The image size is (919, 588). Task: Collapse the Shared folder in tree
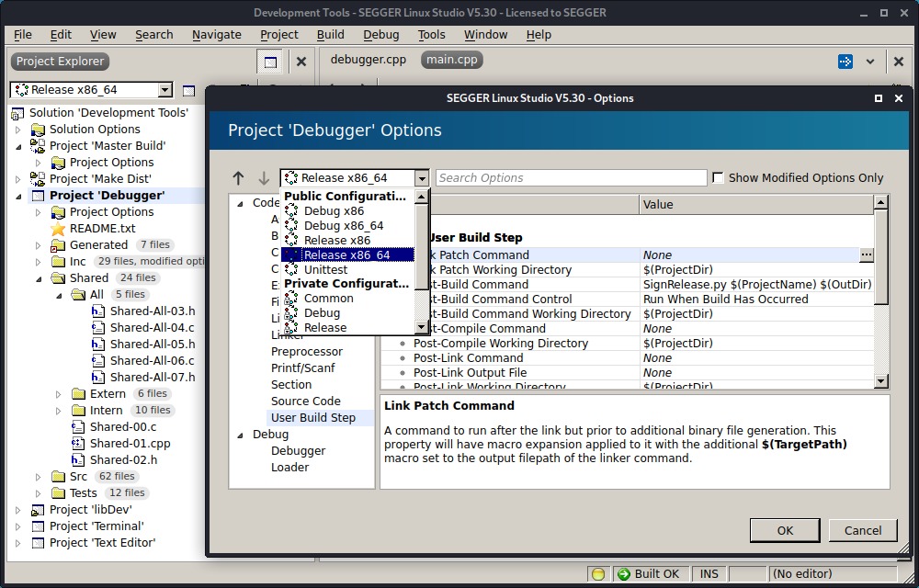coord(39,278)
